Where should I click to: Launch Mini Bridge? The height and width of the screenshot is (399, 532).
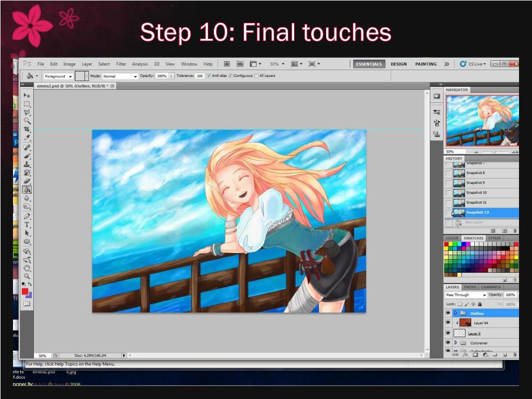point(240,64)
